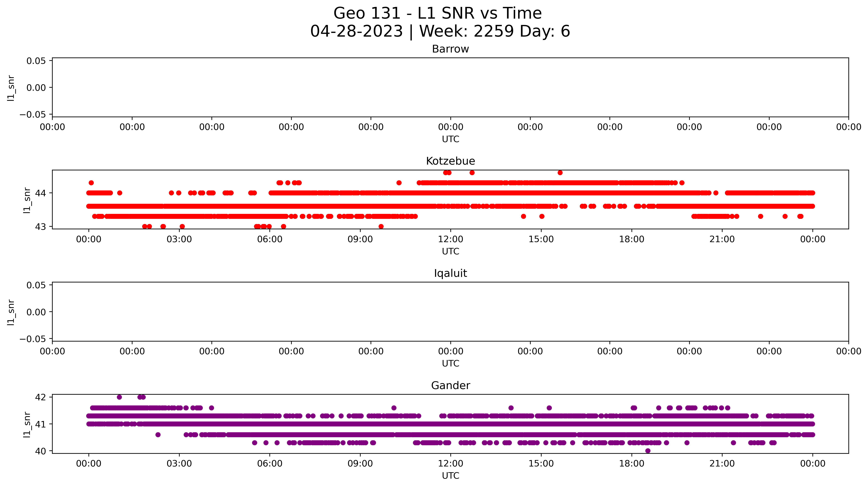Click the l1_snr y-axis label of Gander plot
The height and width of the screenshot is (487, 868).
coord(27,425)
